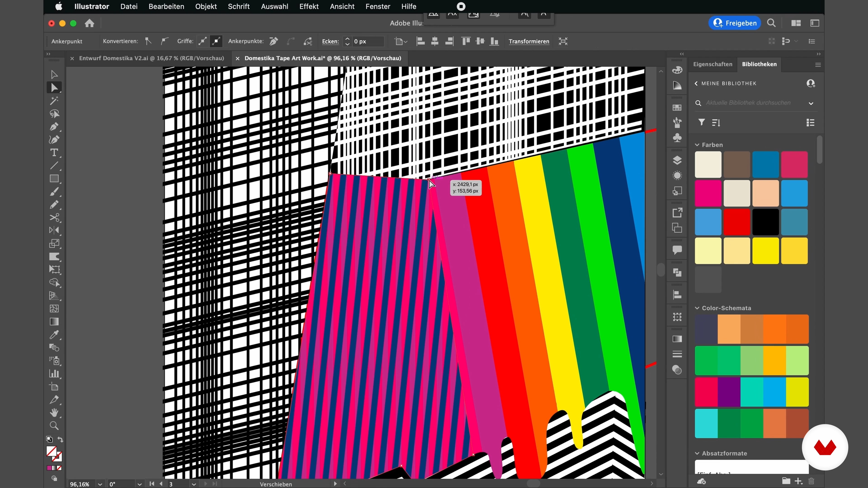
Task: Click the Freigeben button
Action: (x=735, y=23)
